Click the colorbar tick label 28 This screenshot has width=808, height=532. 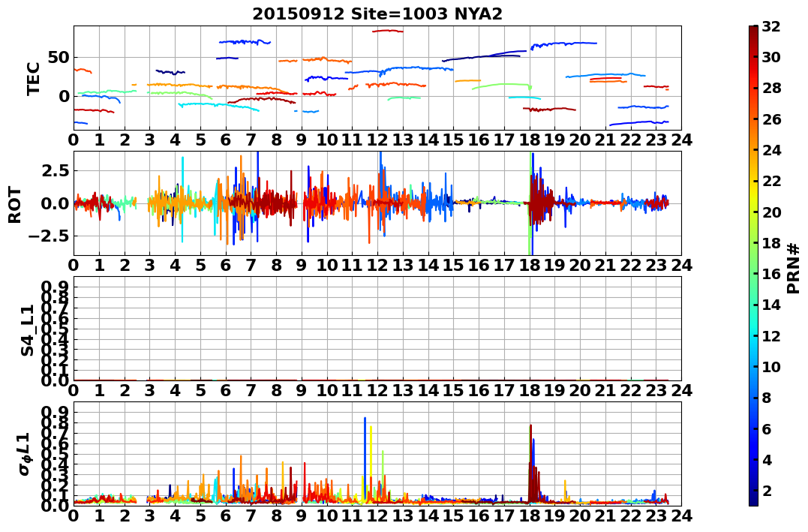pos(771,88)
